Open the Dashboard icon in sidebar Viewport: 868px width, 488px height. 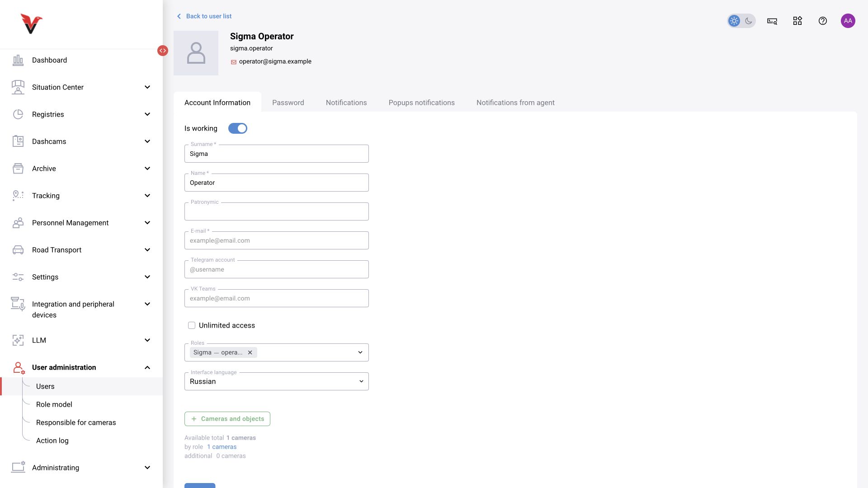tap(18, 60)
